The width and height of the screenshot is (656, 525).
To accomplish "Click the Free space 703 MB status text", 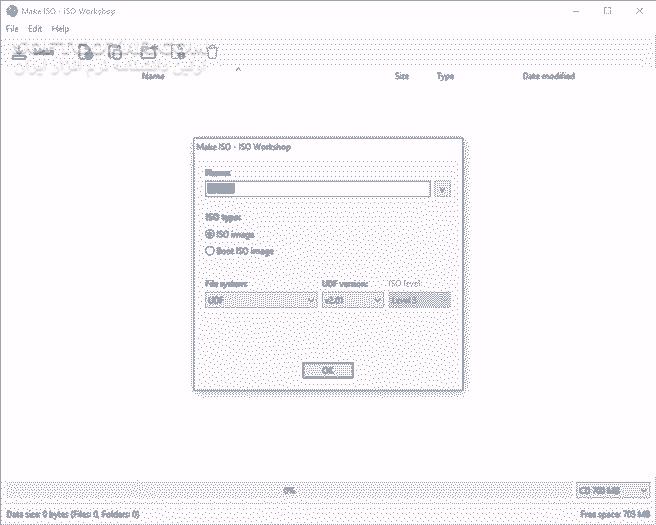I will pyautogui.click(x=615, y=514).
